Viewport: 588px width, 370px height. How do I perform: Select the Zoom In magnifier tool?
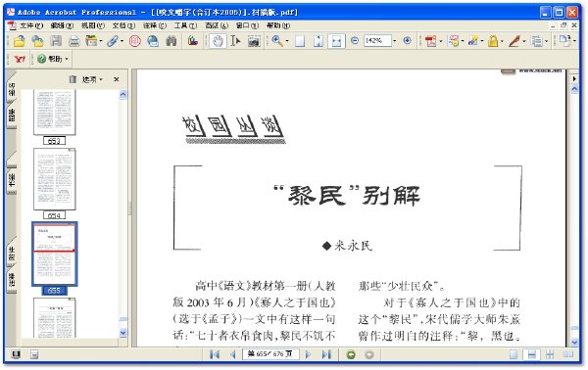tap(277, 40)
